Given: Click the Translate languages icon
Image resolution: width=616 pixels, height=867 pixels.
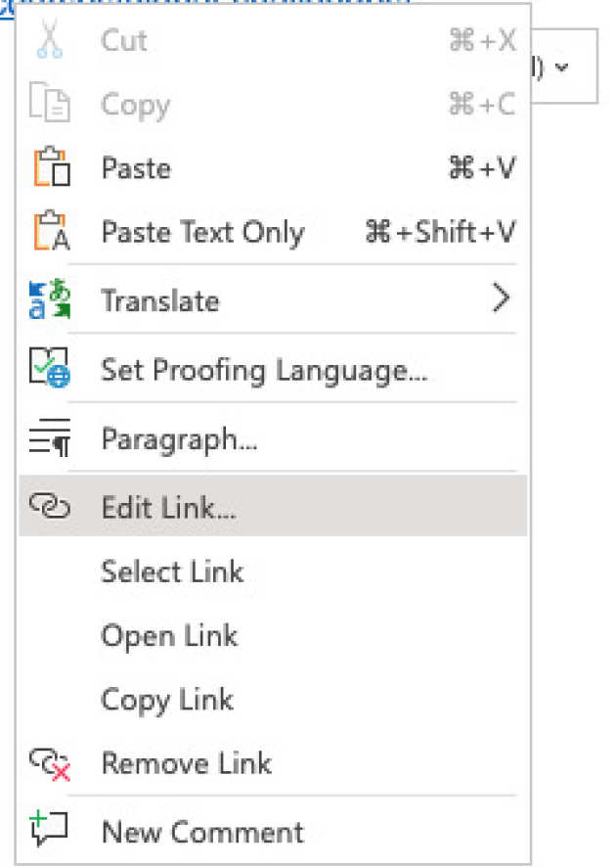Looking at the screenshot, I should (x=48, y=300).
